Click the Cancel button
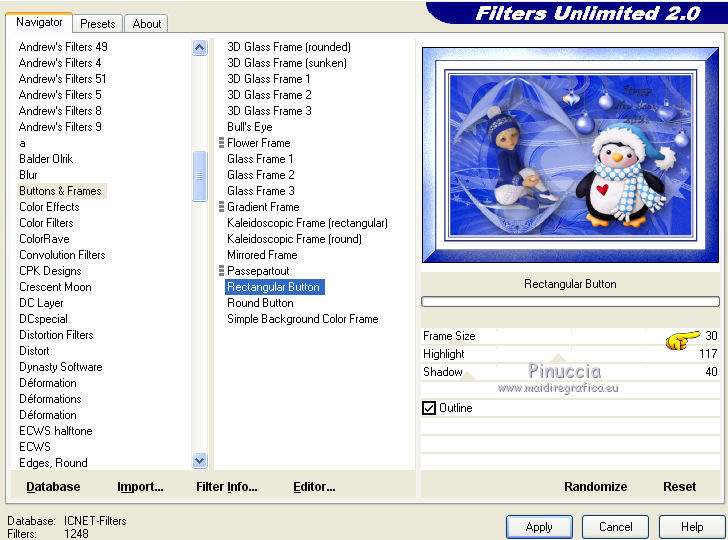Screen dimensions: 728x540 (x=615, y=527)
